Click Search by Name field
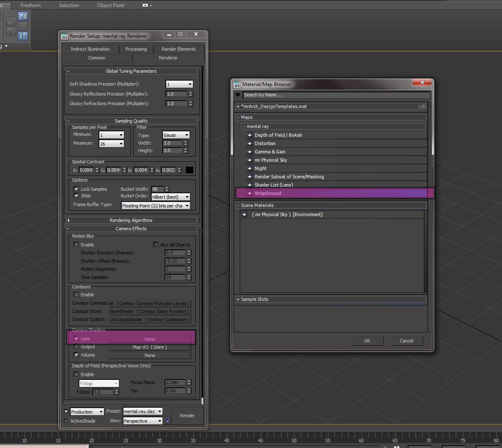This screenshot has height=448, width=502. (x=336, y=95)
